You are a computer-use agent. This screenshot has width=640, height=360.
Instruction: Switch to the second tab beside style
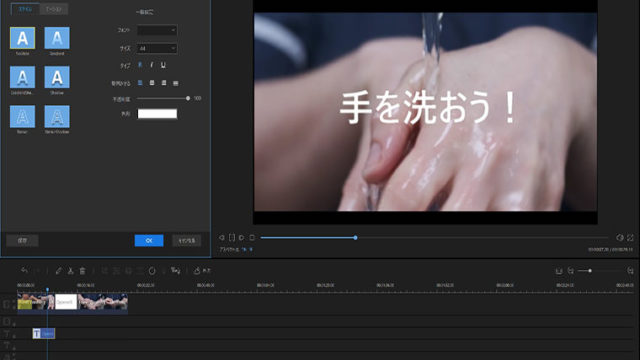(53, 9)
